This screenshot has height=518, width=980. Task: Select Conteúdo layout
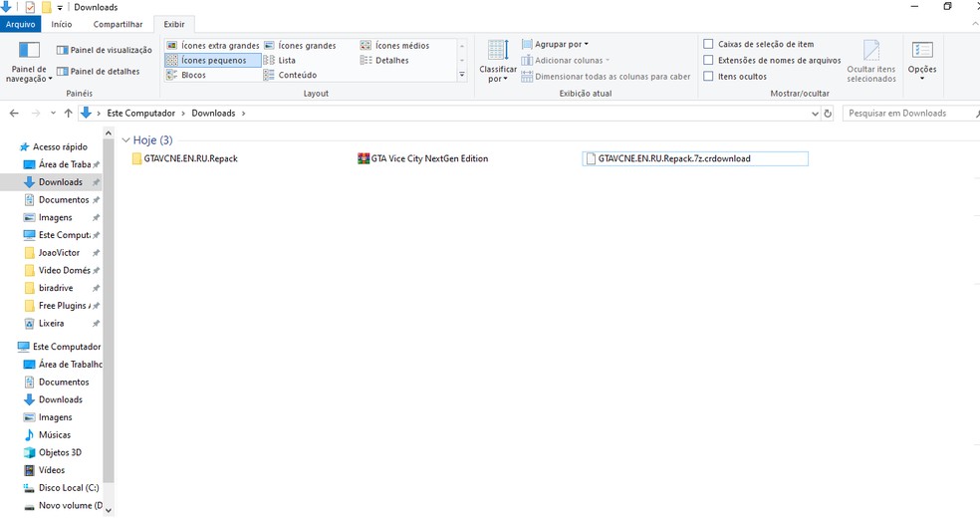[x=291, y=75]
